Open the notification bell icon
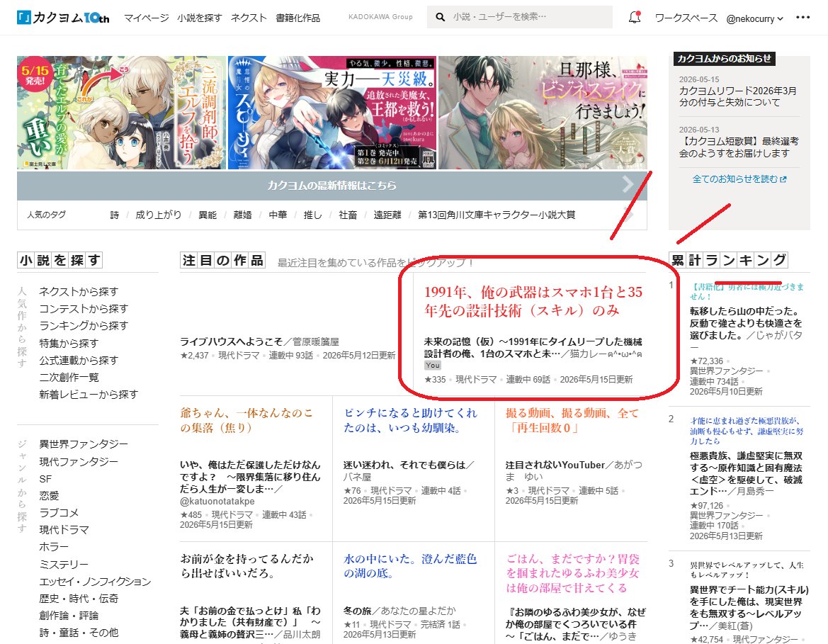The width and height of the screenshot is (828, 644). point(635,18)
